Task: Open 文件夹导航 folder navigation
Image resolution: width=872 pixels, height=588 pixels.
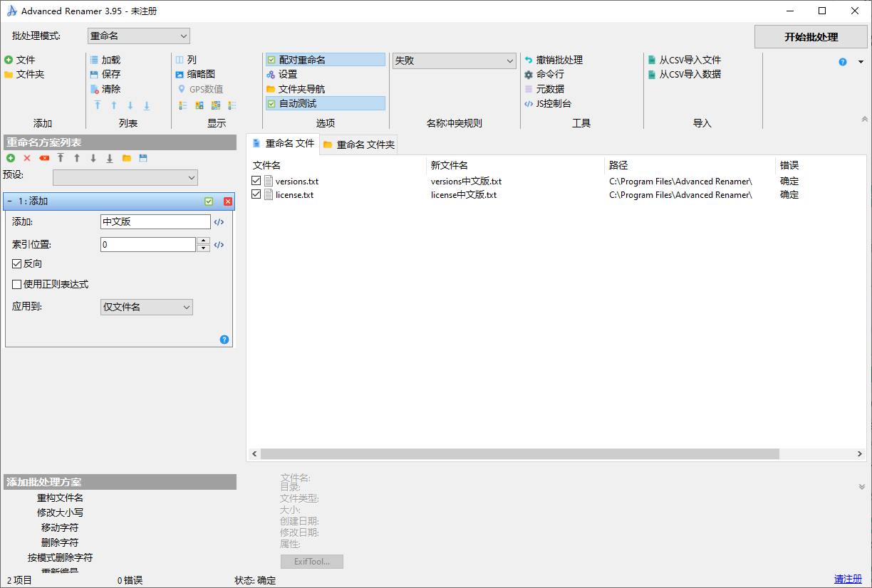Action: click(296, 89)
